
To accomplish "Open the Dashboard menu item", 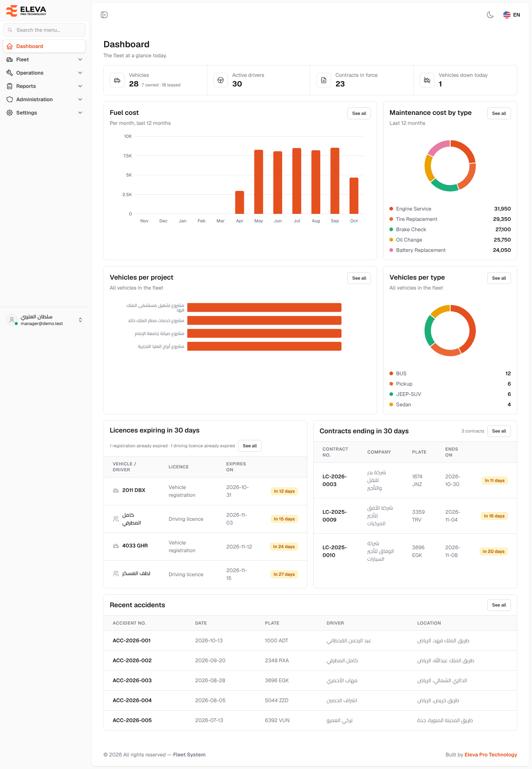I will pos(44,46).
